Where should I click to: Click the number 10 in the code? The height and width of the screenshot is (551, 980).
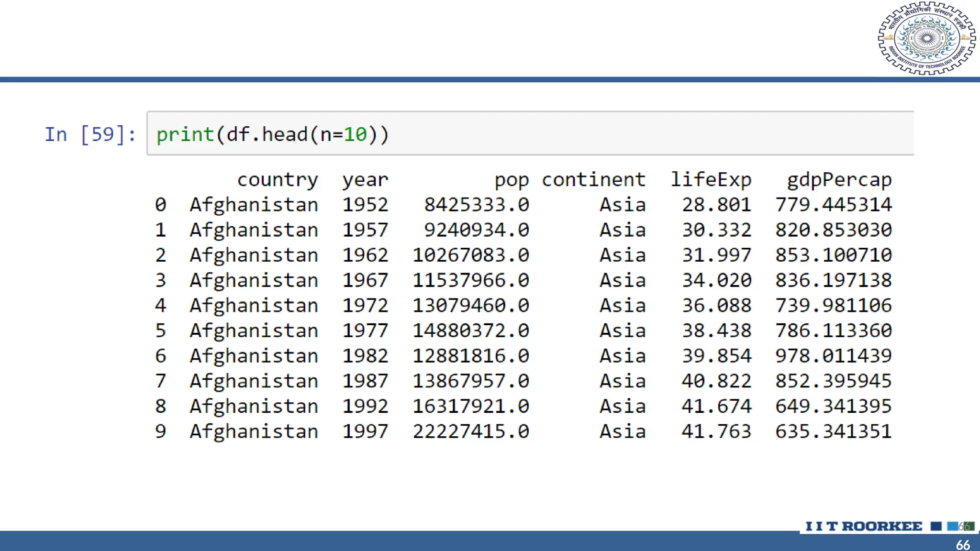pos(356,134)
